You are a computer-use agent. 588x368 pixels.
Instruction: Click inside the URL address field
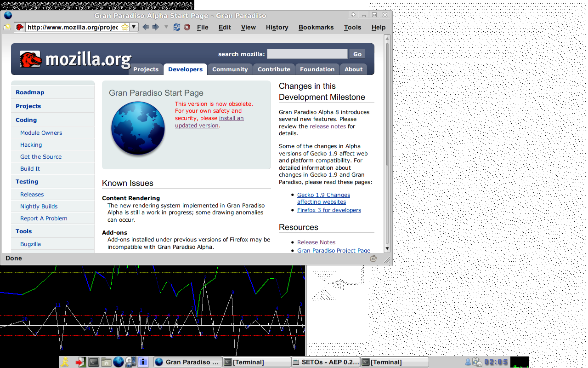(x=73, y=27)
